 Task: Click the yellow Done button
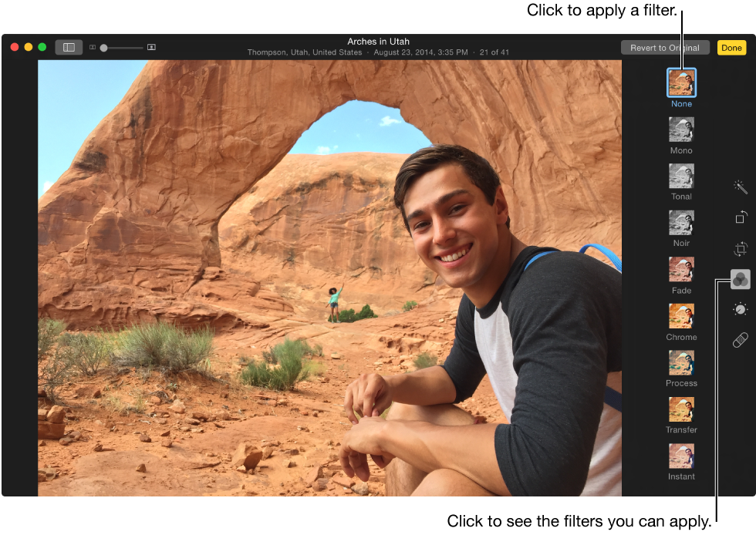pos(731,48)
